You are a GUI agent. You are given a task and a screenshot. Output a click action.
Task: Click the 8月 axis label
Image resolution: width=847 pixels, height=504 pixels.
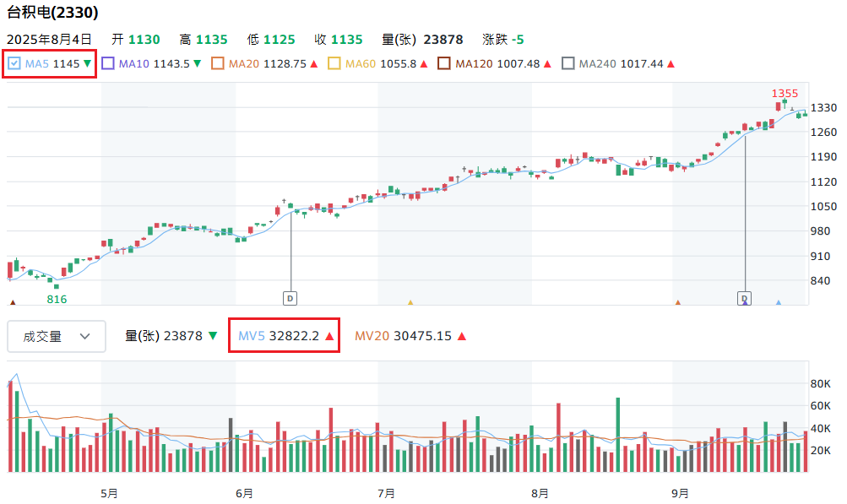tap(540, 493)
